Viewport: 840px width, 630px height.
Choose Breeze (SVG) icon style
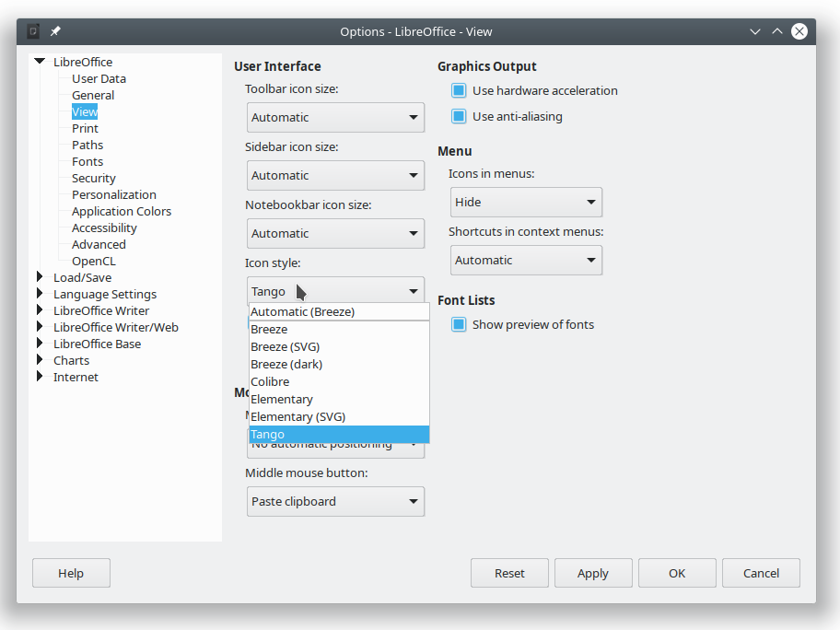pyautogui.click(x=340, y=346)
